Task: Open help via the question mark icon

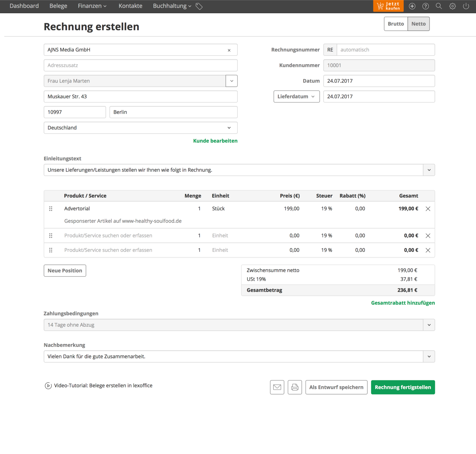Action: click(x=425, y=6)
